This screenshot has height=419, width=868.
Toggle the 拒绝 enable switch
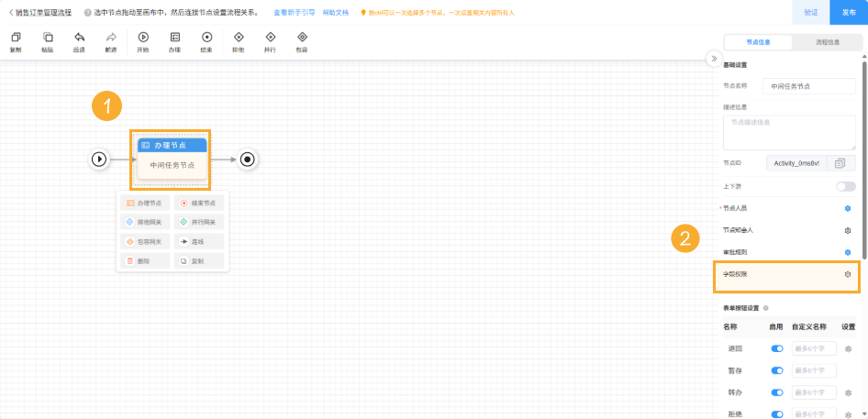tap(777, 414)
